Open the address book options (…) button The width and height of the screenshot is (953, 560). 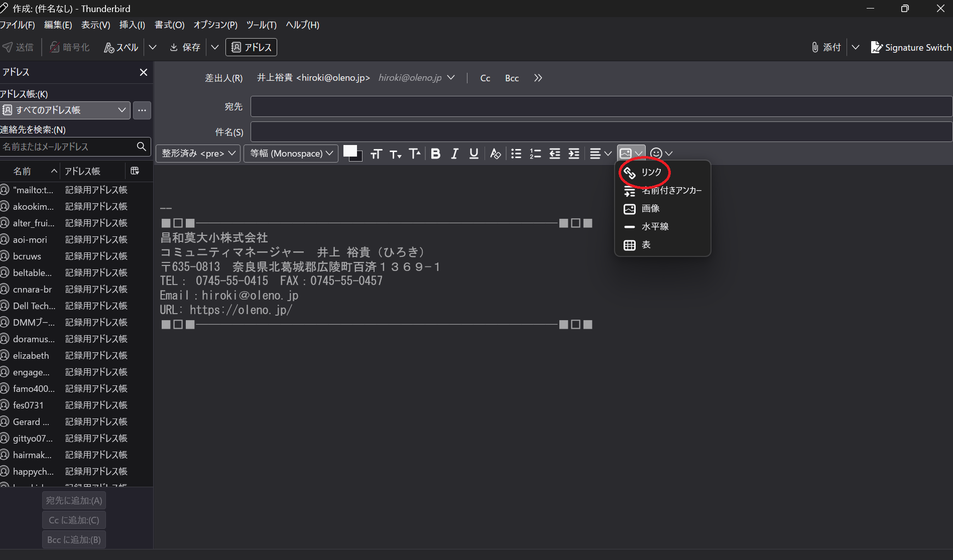click(x=142, y=110)
